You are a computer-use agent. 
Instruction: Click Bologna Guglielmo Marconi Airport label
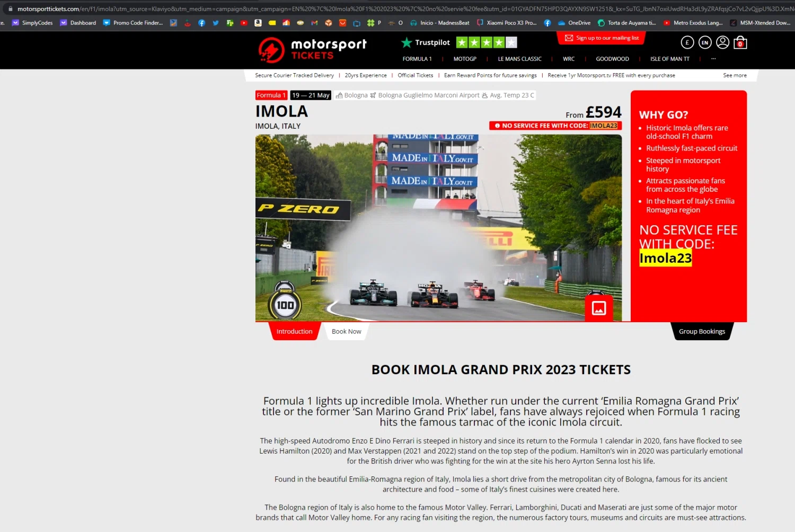(x=425, y=95)
